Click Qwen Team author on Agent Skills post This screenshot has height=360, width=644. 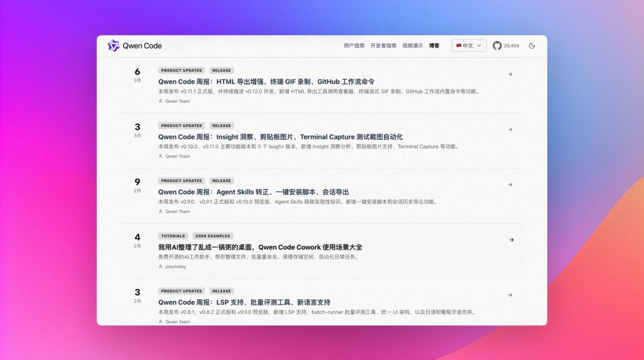pos(178,212)
